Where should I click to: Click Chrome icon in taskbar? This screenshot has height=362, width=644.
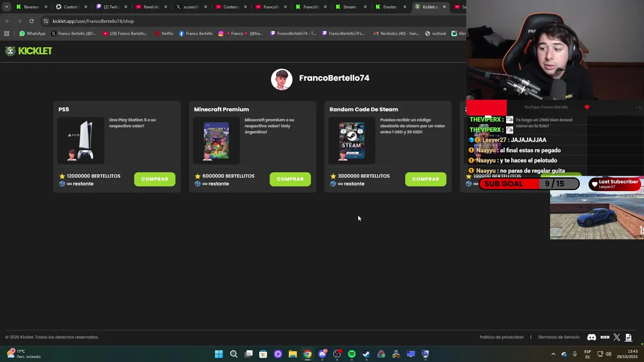pos(307,354)
